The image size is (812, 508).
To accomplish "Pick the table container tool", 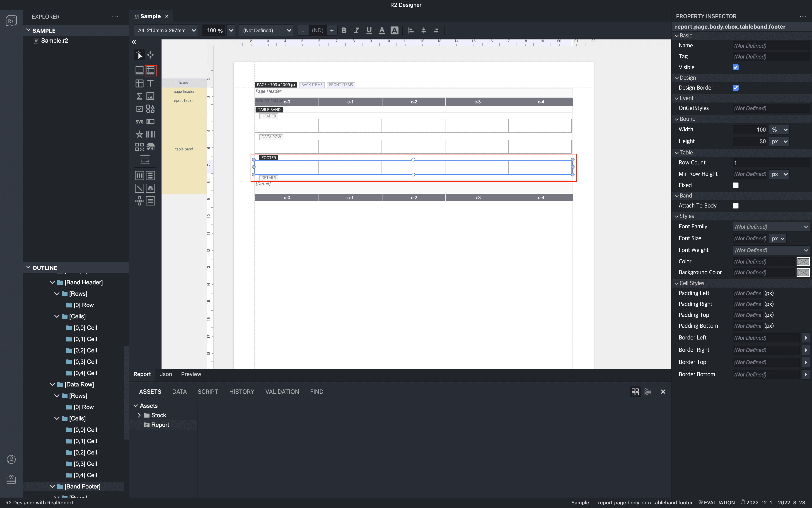I will pyautogui.click(x=139, y=83).
